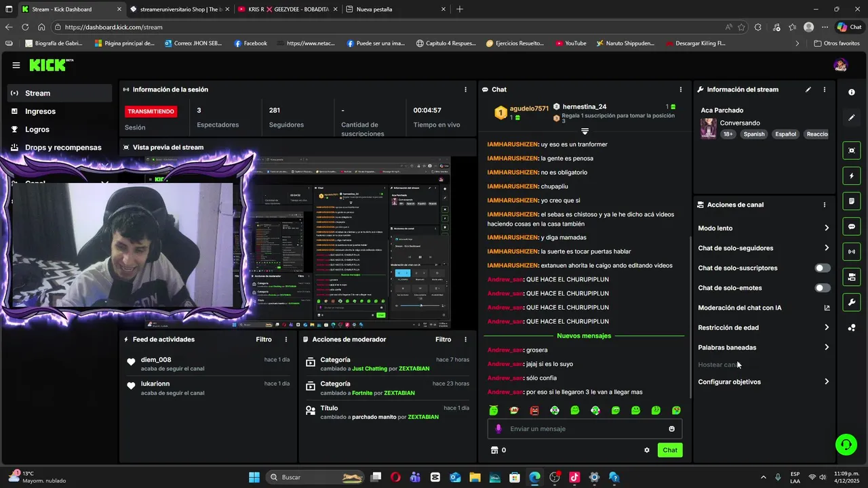Open chat settings gear icon
Screen dimensions: 868x488
tap(646, 450)
